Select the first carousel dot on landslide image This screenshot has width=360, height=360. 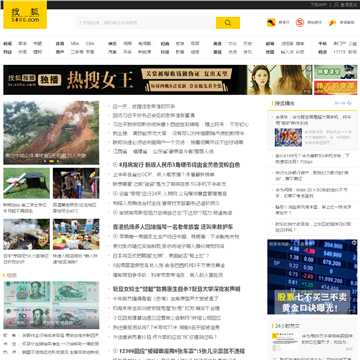(x=45, y=161)
